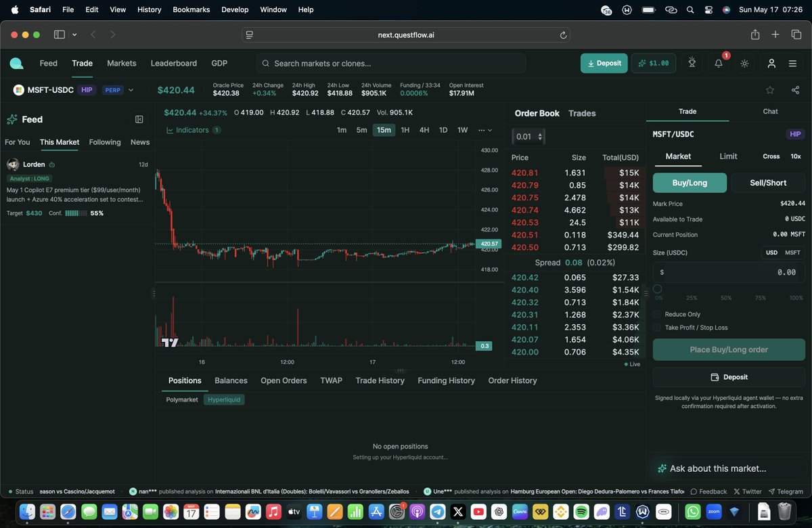Show Safari tab overview icon

click(796, 35)
